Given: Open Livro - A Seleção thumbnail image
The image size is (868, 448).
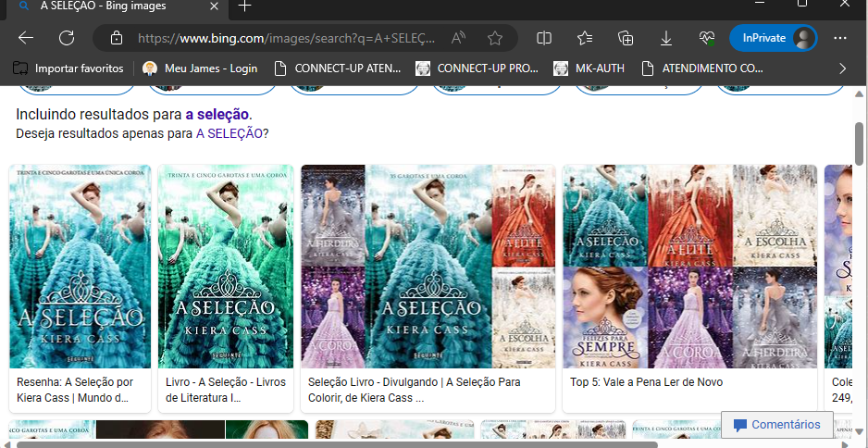Looking at the screenshot, I should click(x=226, y=267).
